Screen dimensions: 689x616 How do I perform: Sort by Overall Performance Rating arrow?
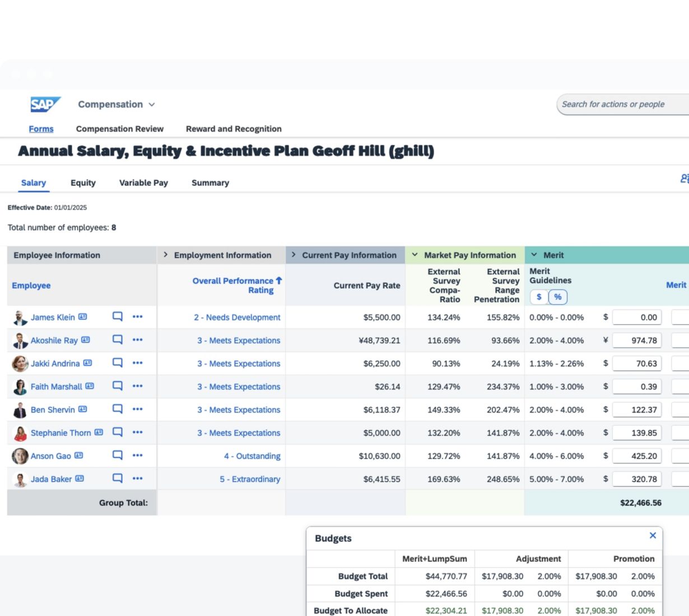[x=279, y=281]
